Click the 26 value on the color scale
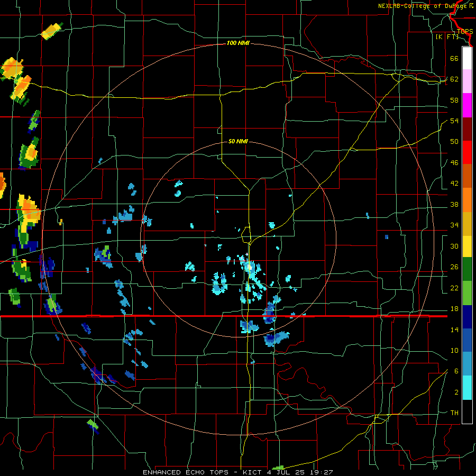Screen dimensions: 476x476 click(454, 267)
